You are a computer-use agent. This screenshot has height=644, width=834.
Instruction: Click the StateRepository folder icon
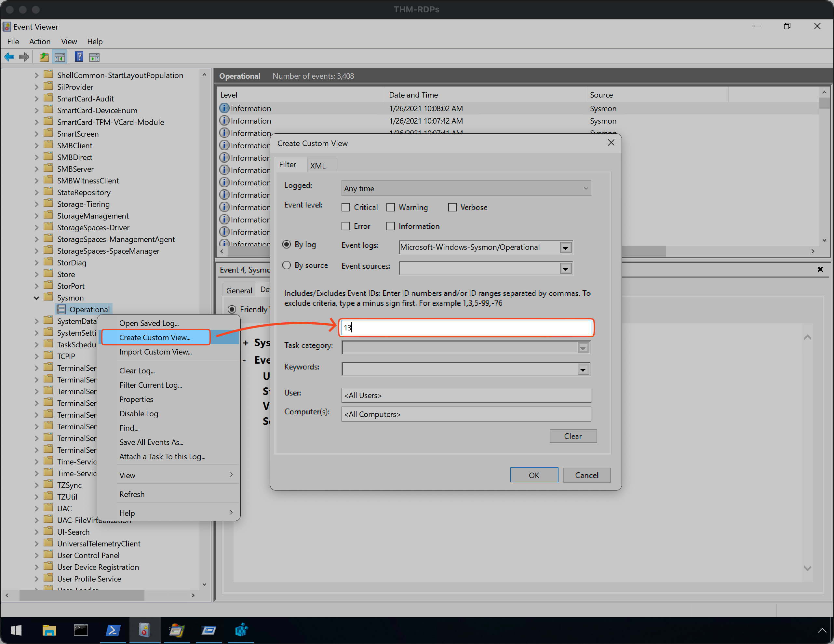tap(48, 192)
